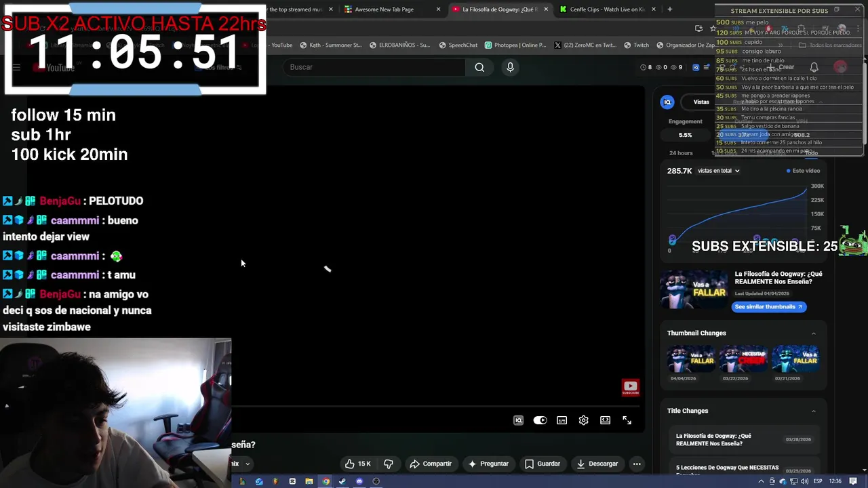868x488 pixels.
Task: Open vidIQ toolbar extension icon
Action: click(696, 67)
